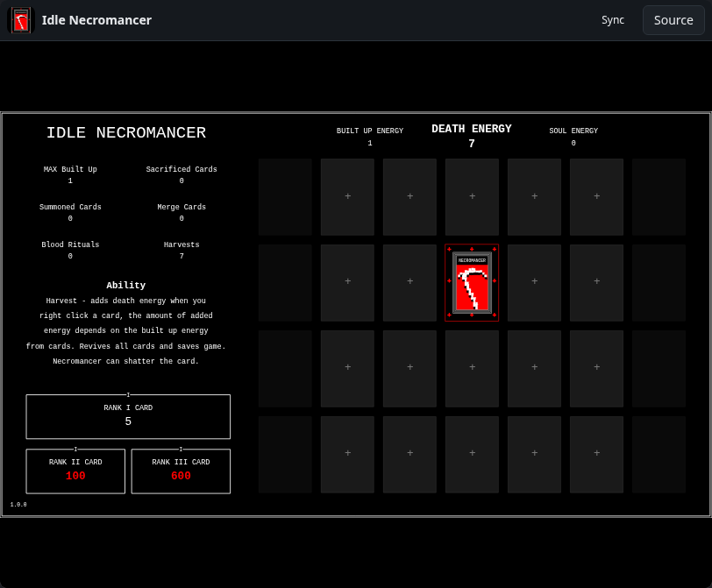The image size is (712, 588).
Task: Summon a Rank I Card for 5
Action: 128,416
